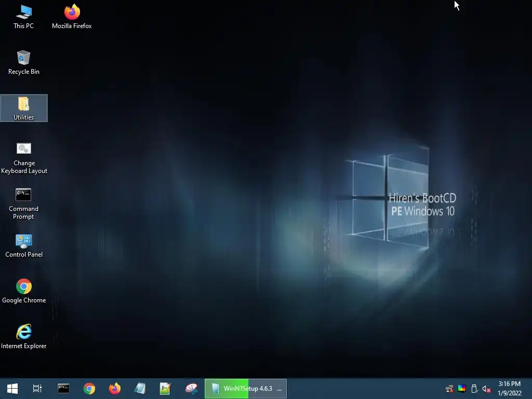Open the clock showing 3:16 PM
This screenshot has width=532, height=399.
509,389
